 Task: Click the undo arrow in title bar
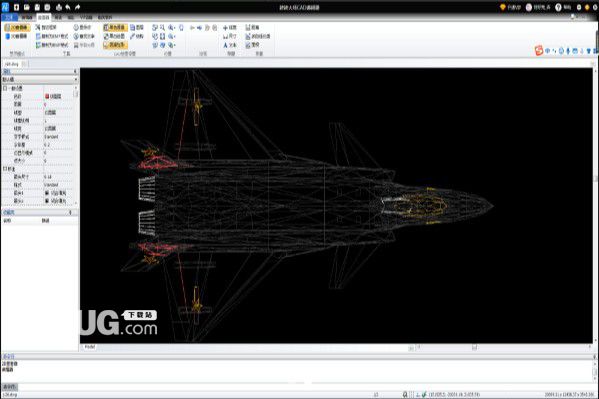coord(68,7)
